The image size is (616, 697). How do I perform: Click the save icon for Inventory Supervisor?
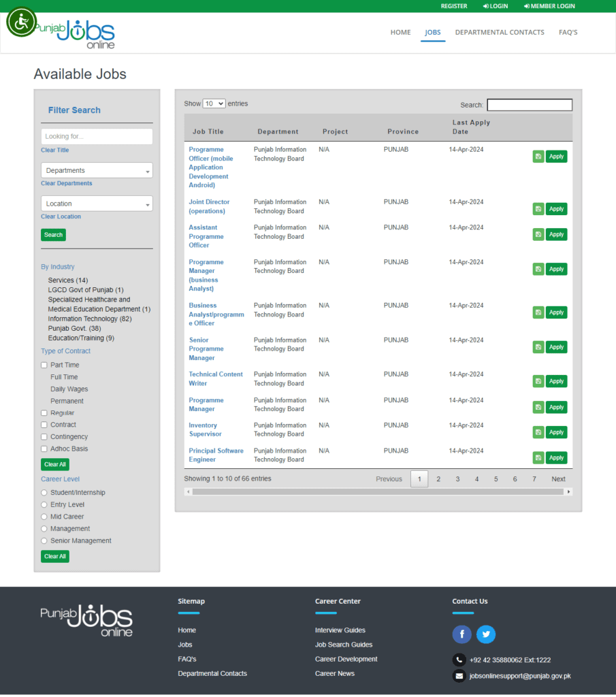[538, 432]
